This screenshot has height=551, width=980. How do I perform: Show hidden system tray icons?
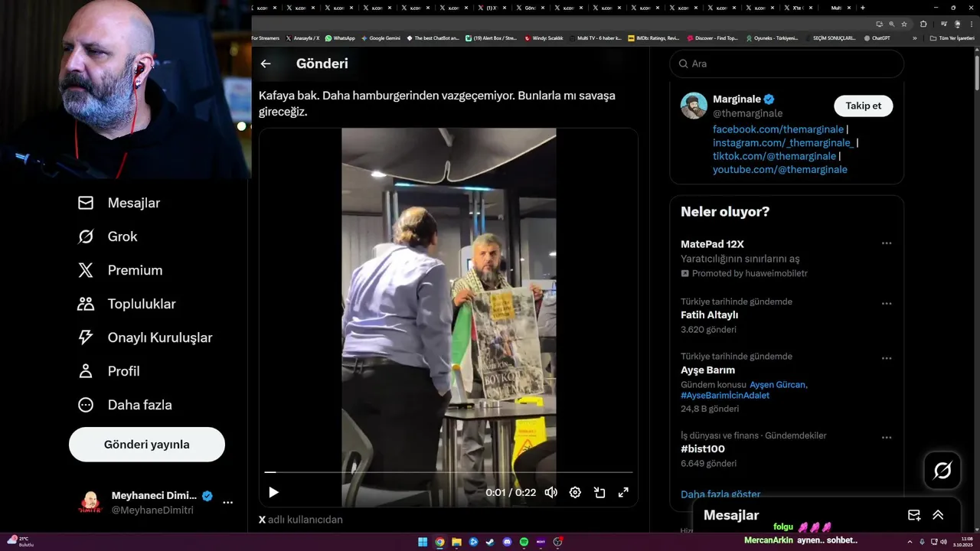coord(910,542)
